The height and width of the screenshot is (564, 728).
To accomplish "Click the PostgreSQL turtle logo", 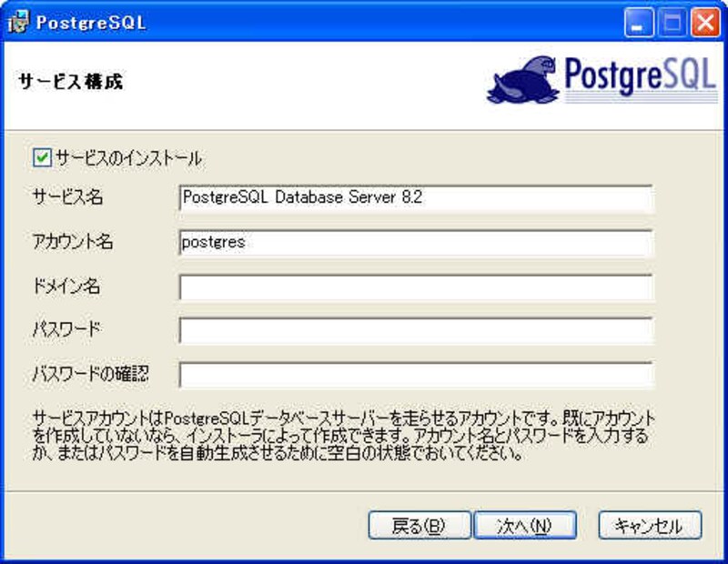I will tap(522, 80).
